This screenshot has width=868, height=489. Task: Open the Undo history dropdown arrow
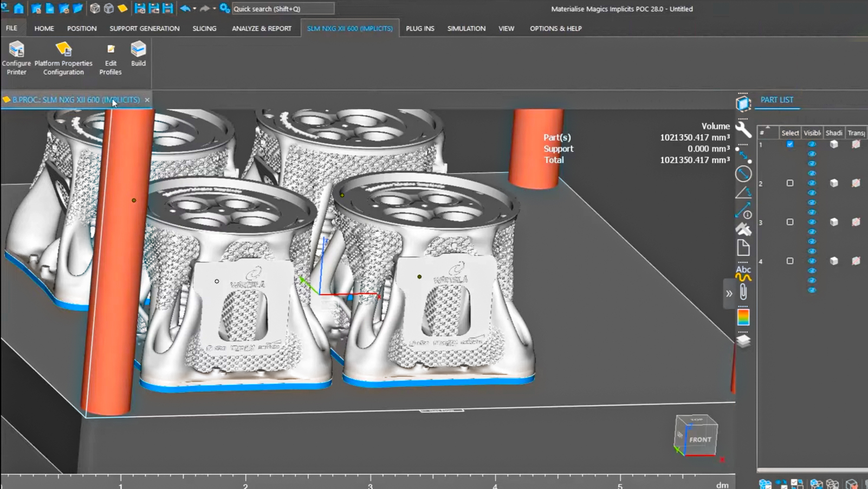(x=195, y=9)
